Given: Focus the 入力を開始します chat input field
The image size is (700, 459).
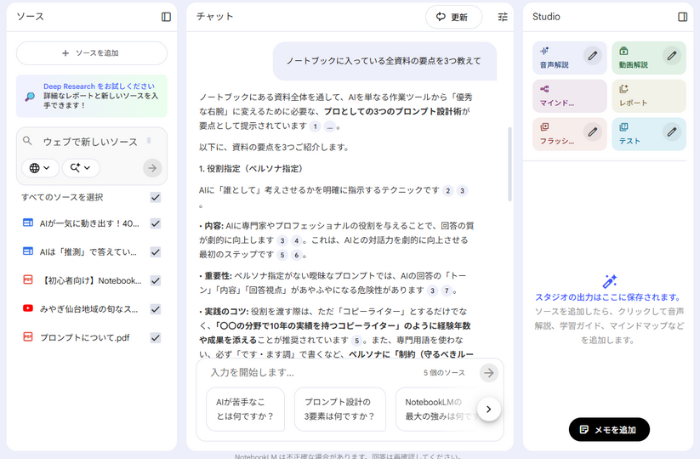Looking at the screenshot, I should (x=312, y=373).
